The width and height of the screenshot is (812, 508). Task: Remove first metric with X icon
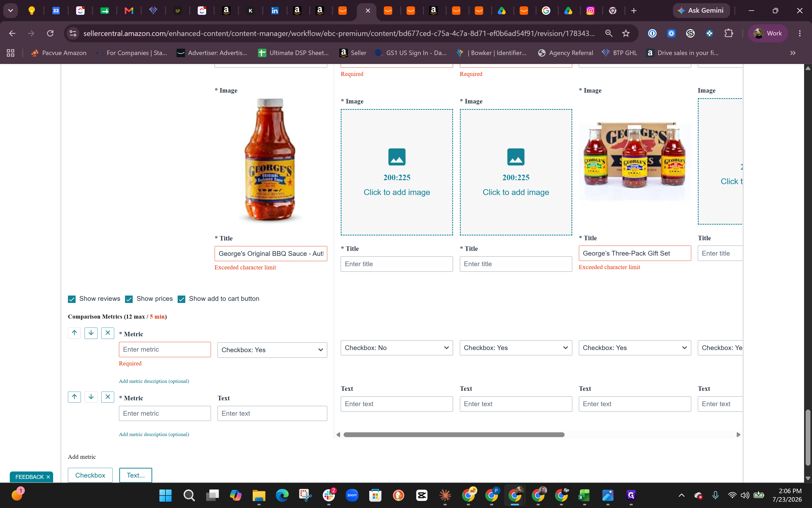point(108,333)
